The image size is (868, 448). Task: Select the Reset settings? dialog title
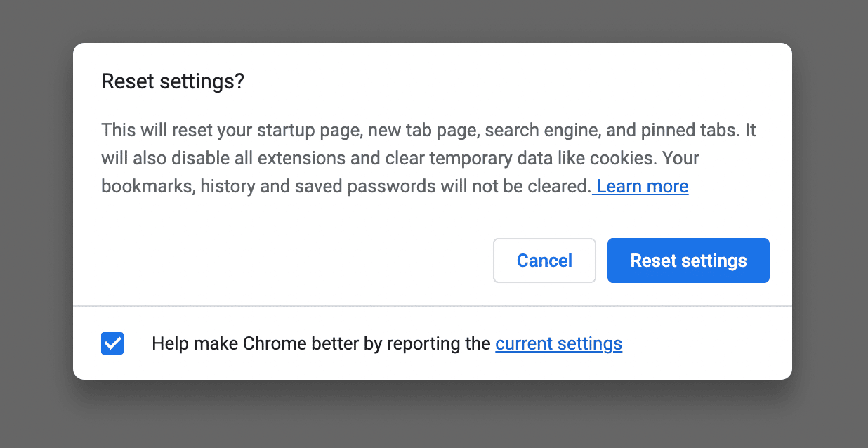173,81
